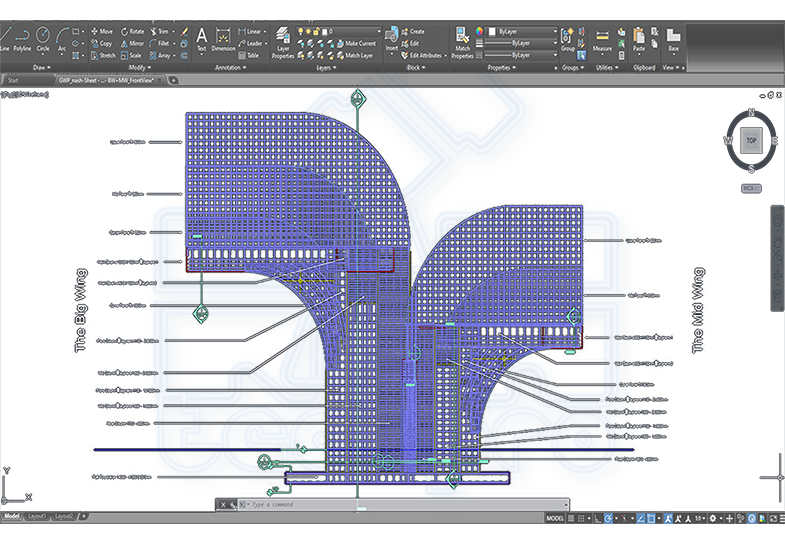Start the Array tool

click(160, 56)
